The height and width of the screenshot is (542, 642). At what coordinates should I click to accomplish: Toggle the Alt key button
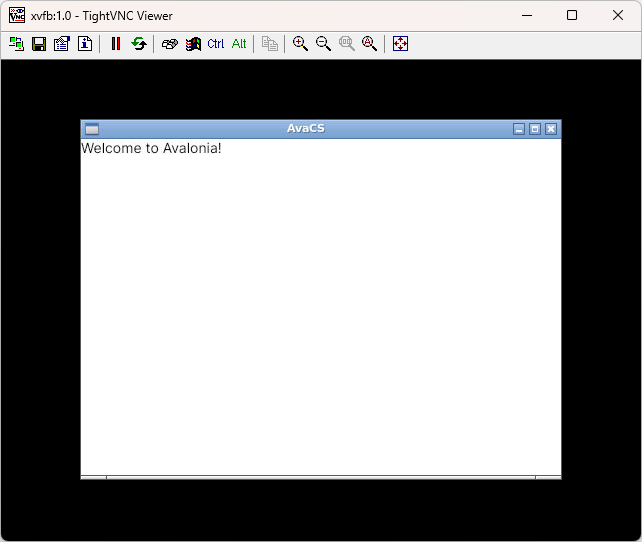[x=239, y=43]
